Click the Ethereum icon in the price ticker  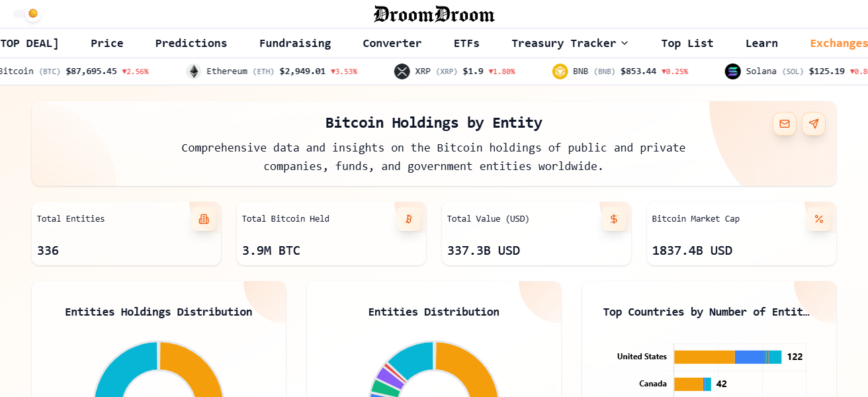click(194, 71)
